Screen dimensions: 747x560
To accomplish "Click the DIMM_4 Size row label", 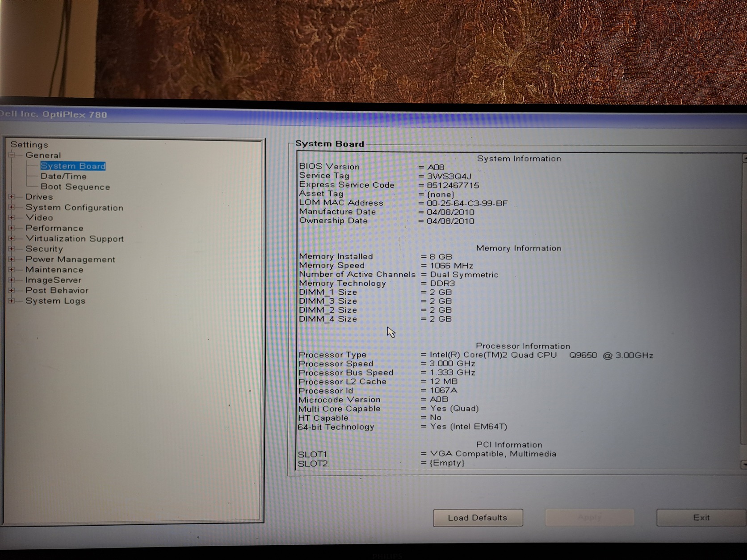I will click(x=328, y=319).
